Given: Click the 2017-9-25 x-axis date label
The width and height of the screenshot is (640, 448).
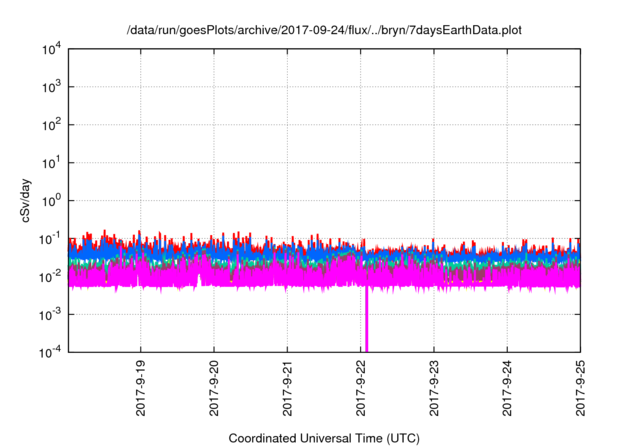Looking at the screenshot, I should (x=580, y=388).
